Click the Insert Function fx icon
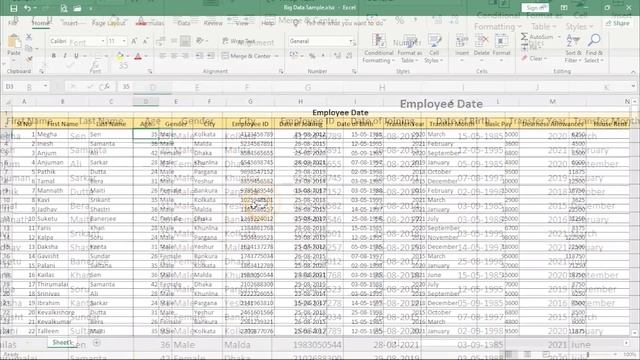Screen dimensions: 640x360 point(107,87)
